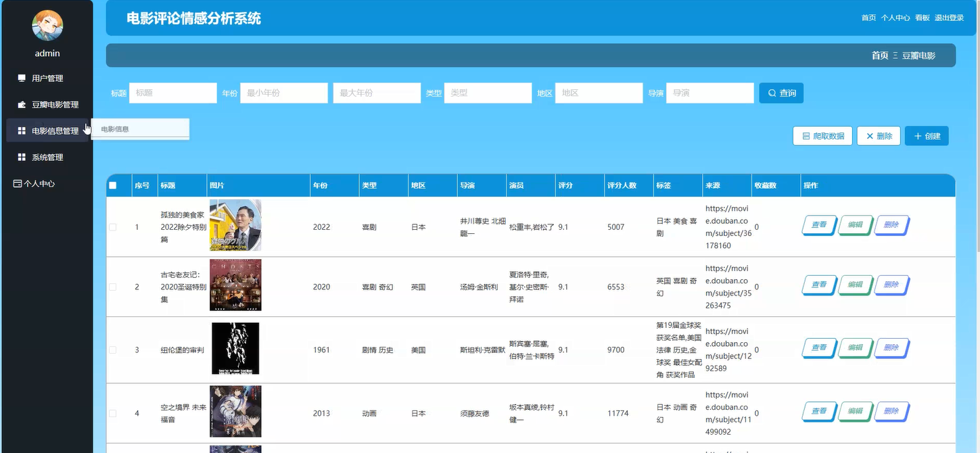The image size is (980, 453).
Task: Choose 电影信息 from the submenu popup
Action: pos(141,128)
